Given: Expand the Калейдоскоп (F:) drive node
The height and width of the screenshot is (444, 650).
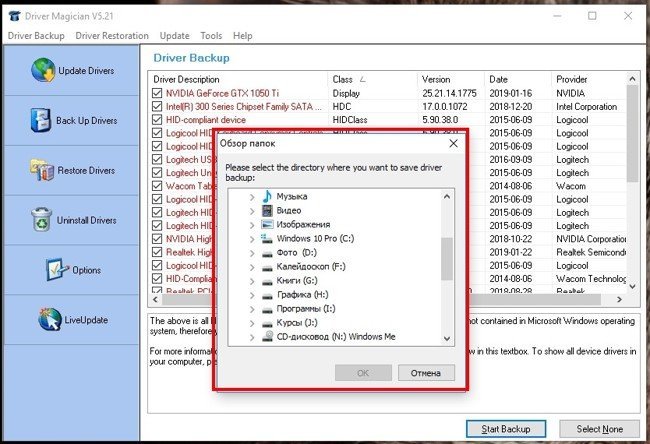Looking at the screenshot, I should (x=252, y=267).
